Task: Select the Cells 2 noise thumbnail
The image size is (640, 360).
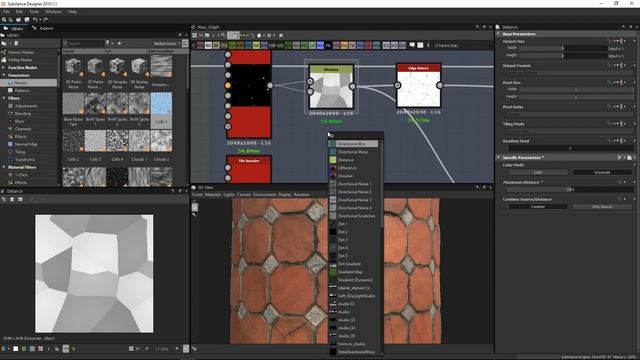Action: tap(73, 141)
